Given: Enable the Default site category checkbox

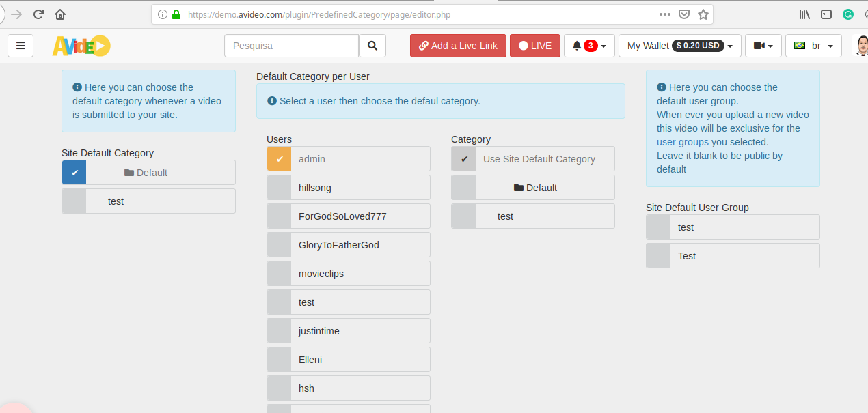Looking at the screenshot, I should pos(74,172).
